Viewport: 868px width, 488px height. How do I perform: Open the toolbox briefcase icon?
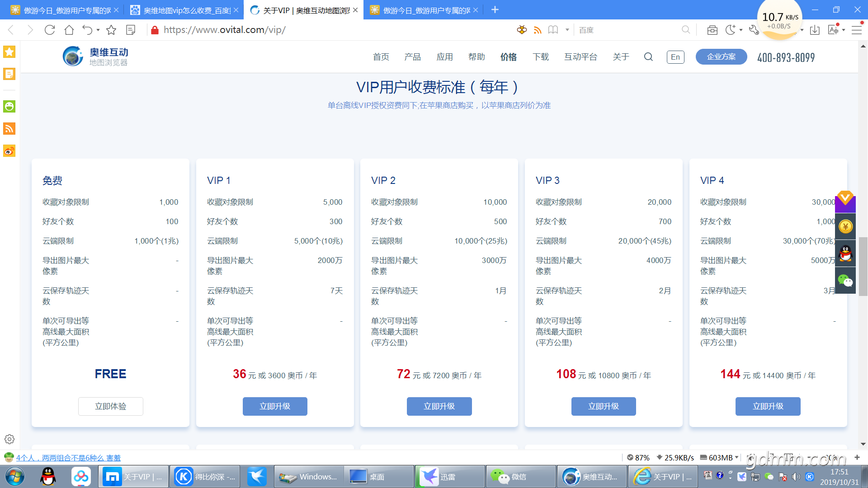click(x=712, y=30)
